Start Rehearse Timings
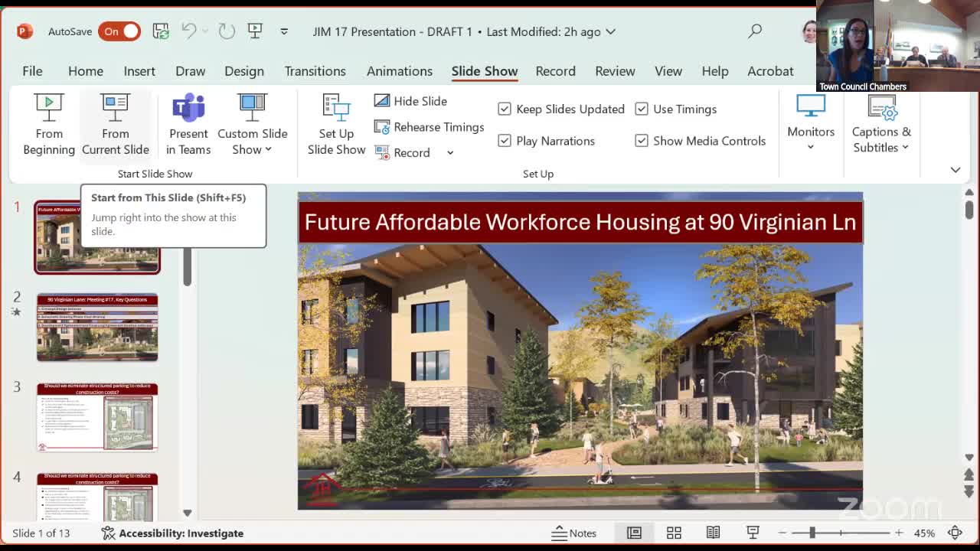This screenshot has width=980, height=551. (430, 127)
